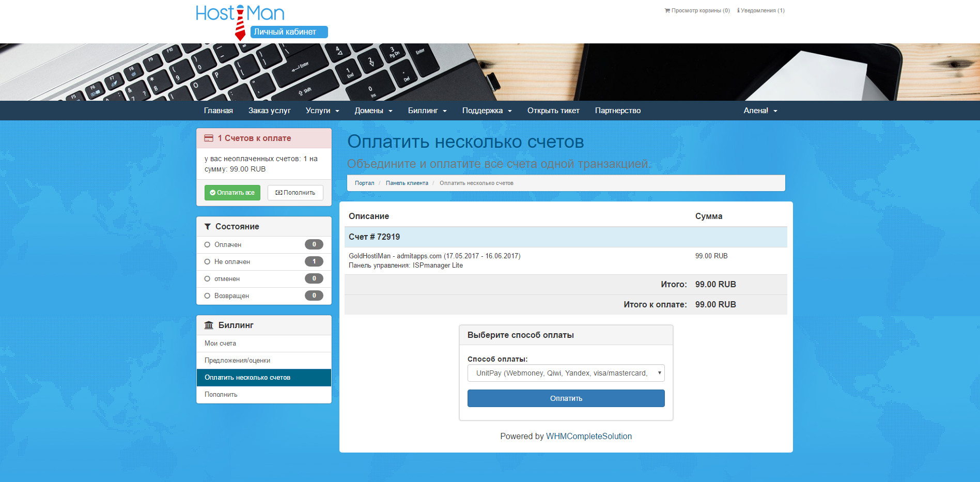Click the Панель управления: ISPmanager Lite line
Image resolution: width=980 pixels, height=482 pixels.
click(x=406, y=266)
